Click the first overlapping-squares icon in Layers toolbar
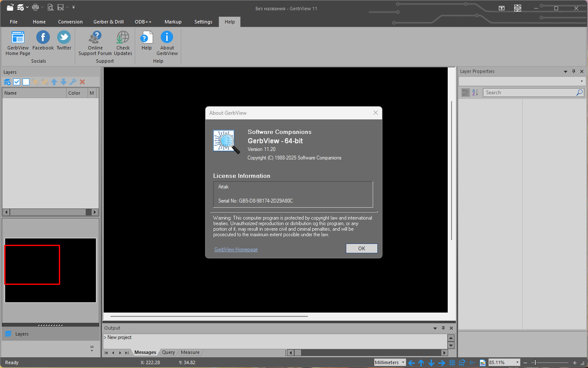 [x=35, y=82]
